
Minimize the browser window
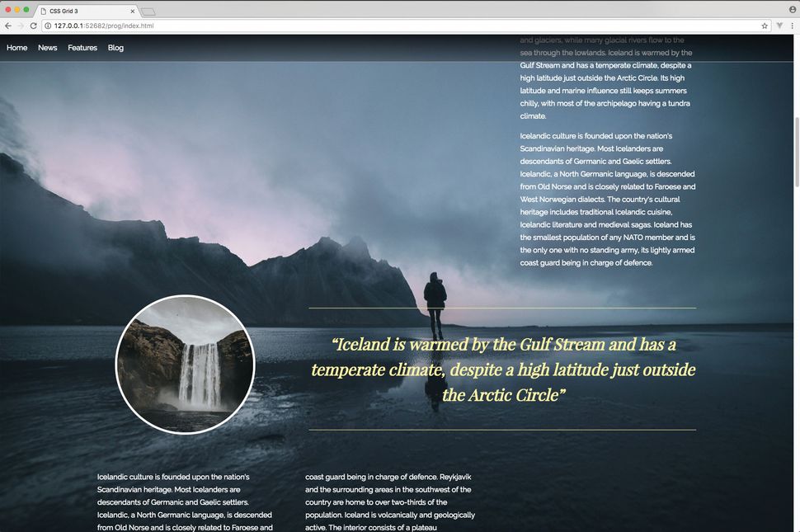tap(16, 7)
